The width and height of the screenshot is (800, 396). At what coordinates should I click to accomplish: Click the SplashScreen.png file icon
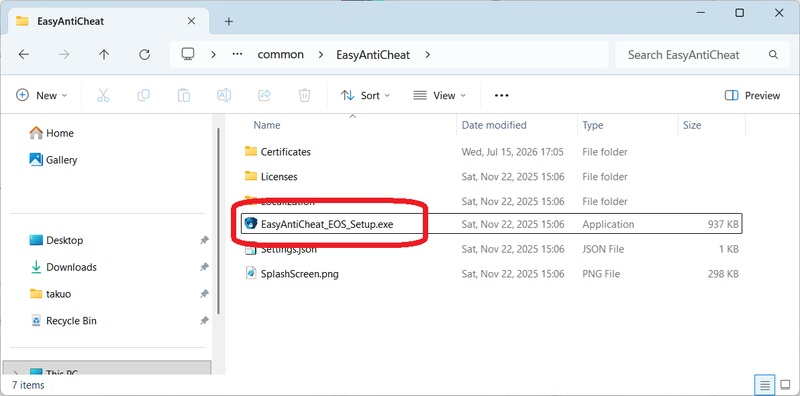[251, 274]
